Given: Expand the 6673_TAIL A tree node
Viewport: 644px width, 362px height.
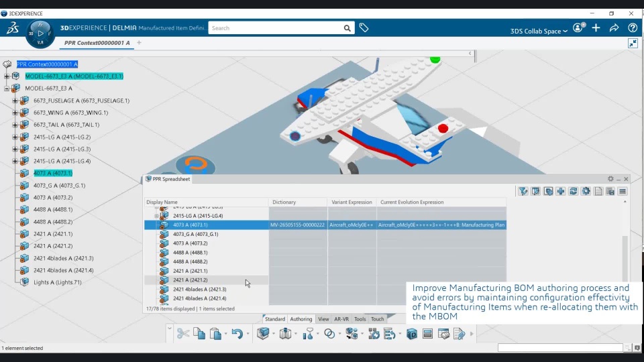Looking at the screenshot, I should 15,125.
